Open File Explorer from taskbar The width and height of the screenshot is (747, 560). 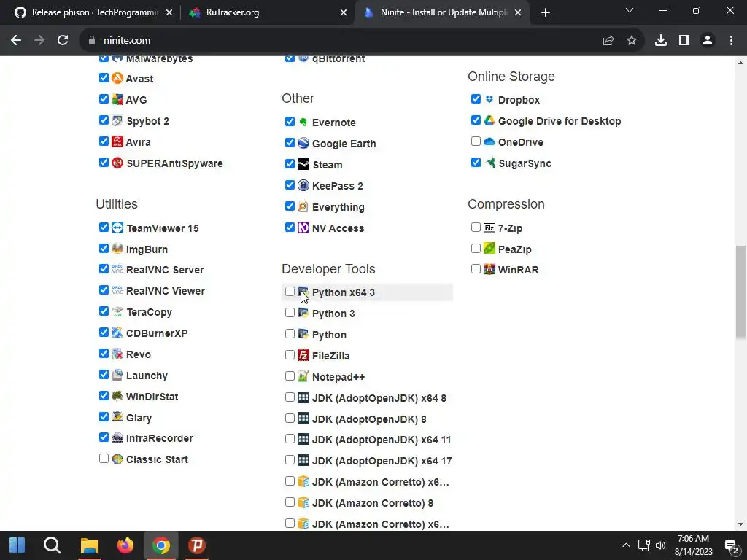89,545
